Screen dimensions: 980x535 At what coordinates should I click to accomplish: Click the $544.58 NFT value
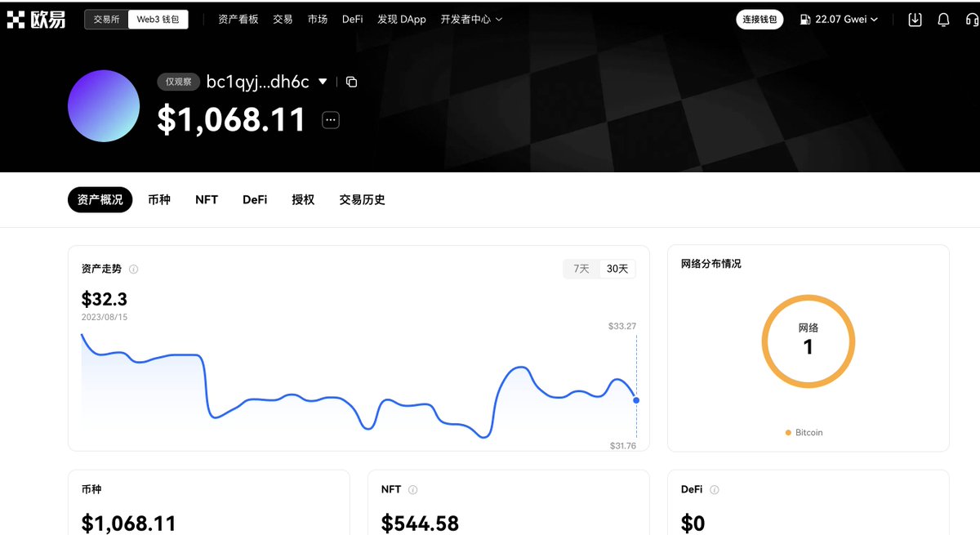pos(420,523)
